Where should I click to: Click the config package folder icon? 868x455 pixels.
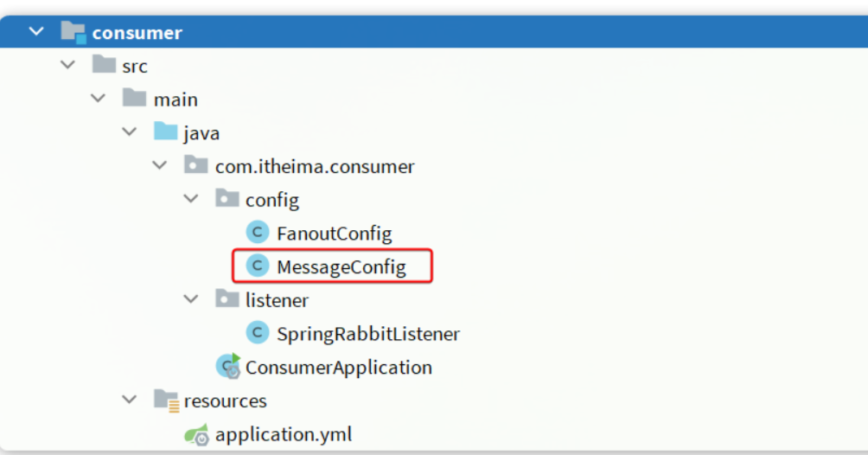click(227, 199)
